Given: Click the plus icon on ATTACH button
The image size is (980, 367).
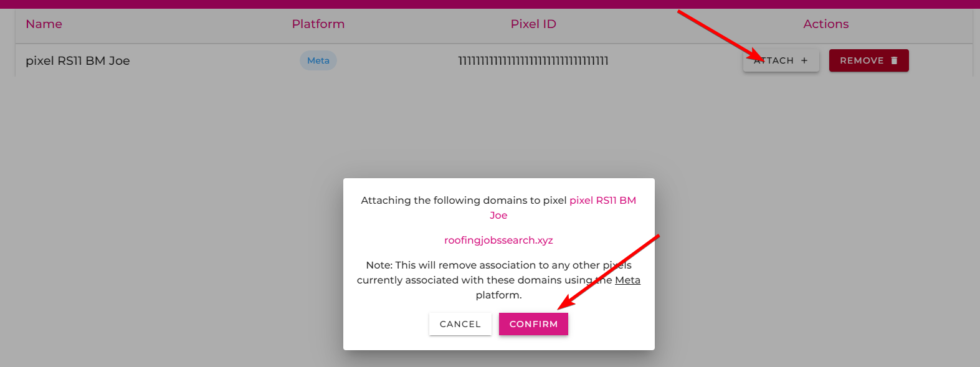Looking at the screenshot, I should click(804, 60).
